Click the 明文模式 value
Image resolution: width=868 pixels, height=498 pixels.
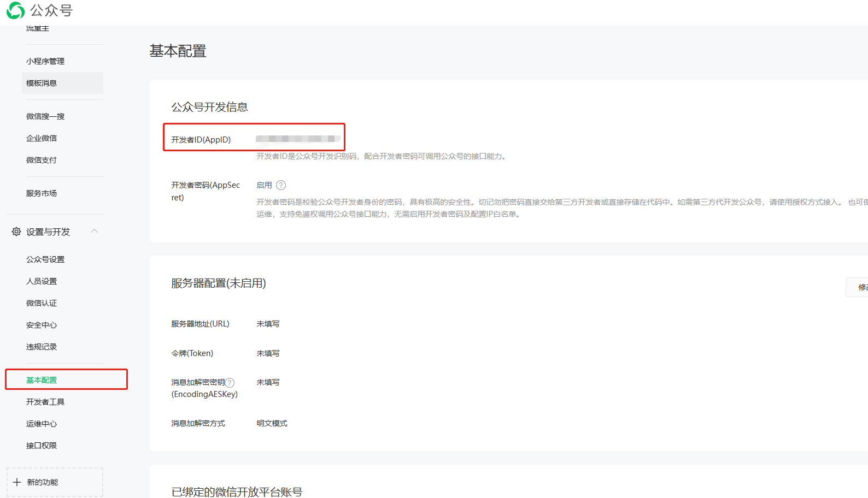[272, 423]
